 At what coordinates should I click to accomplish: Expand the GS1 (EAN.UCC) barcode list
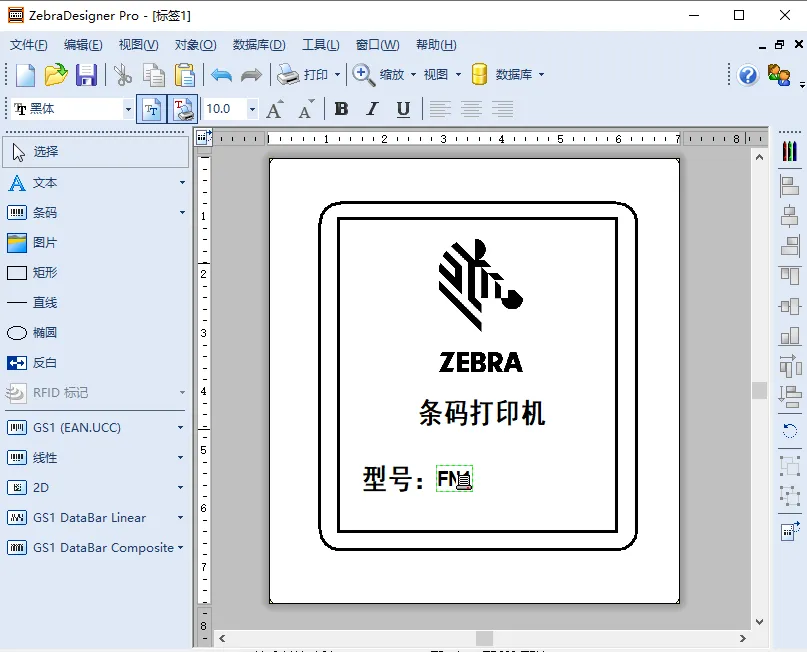click(181, 428)
